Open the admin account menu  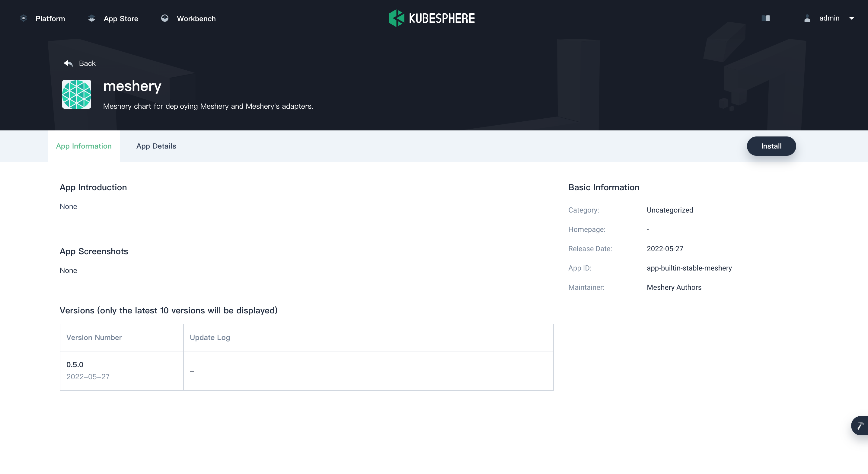[829, 18]
